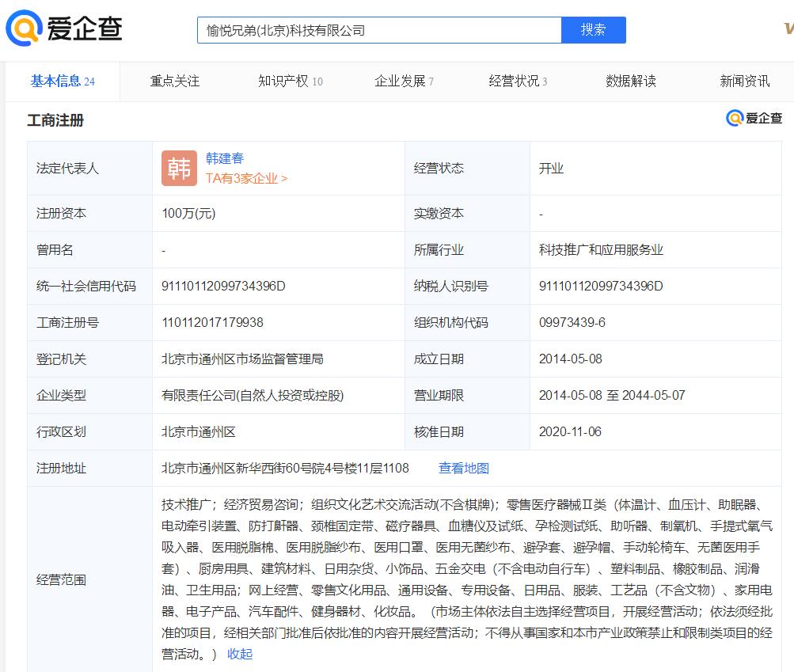Switch to the 新闻资讯 tab
Viewport: 794px width, 672px height.
[745, 82]
